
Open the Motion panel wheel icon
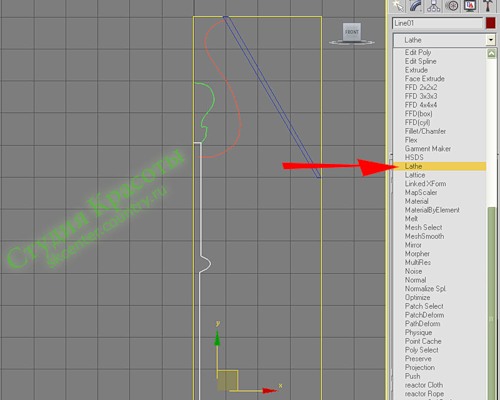(x=452, y=5)
